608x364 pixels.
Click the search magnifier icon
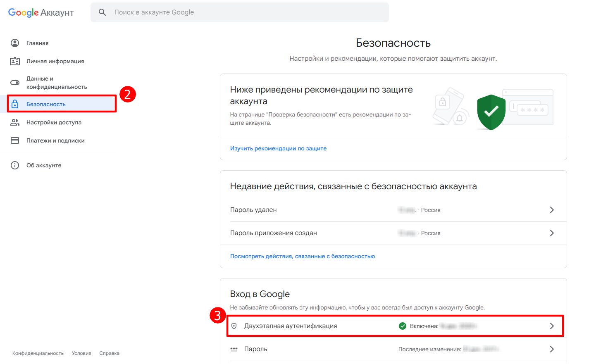103,12
